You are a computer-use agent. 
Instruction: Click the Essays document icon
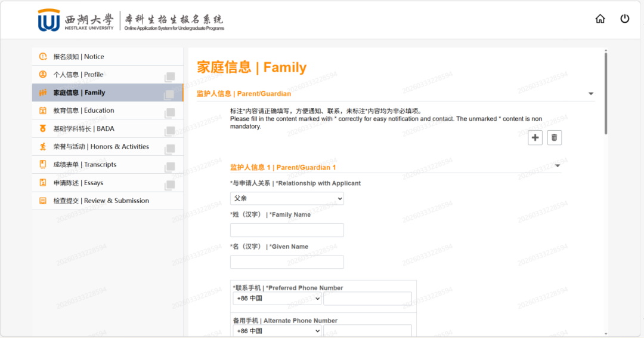pos(43,183)
